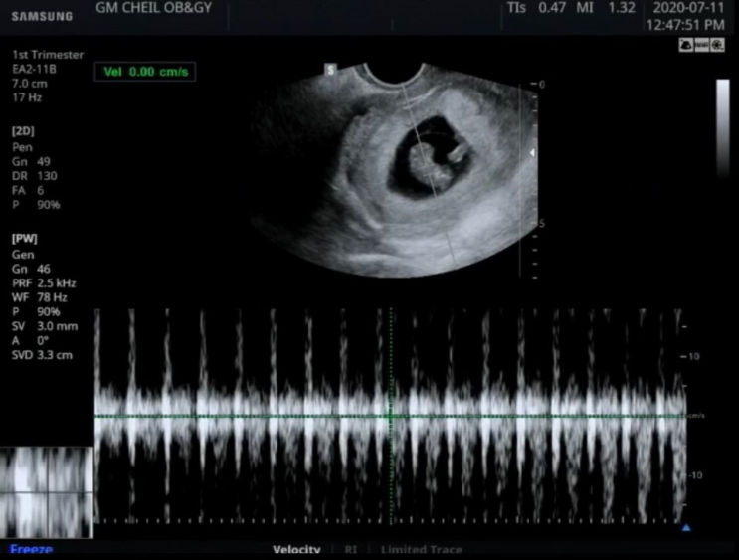Click the 7.0 cm depth value
Viewport: 739px width, 560px height.
coord(30,84)
